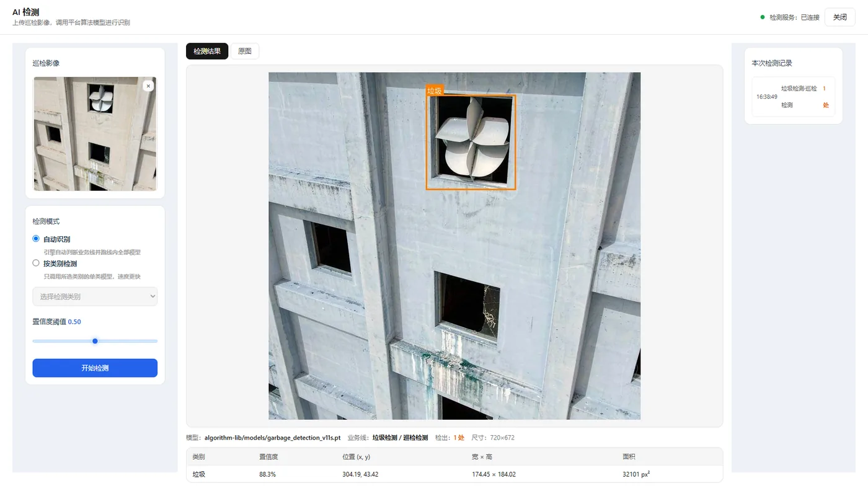Remove the uploaded inspection image thumbnail

(x=148, y=86)
